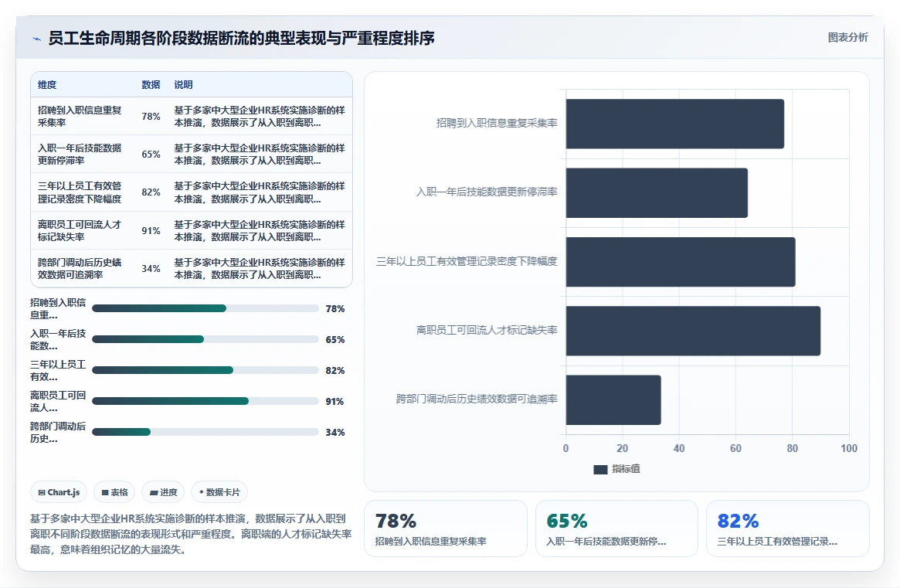The height and width of the screenshot is (588, 900).
Task: Click the blue icon beside the title
Action: 37,39
